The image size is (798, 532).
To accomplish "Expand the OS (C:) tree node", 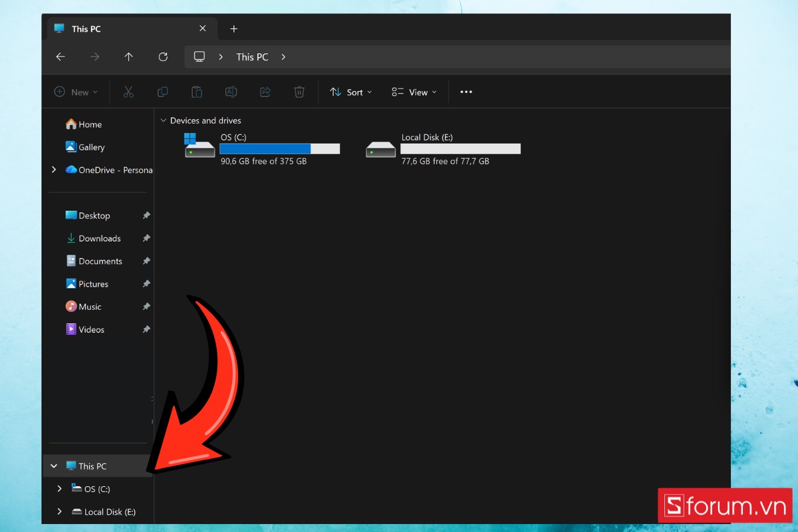I will click(59, 489).
